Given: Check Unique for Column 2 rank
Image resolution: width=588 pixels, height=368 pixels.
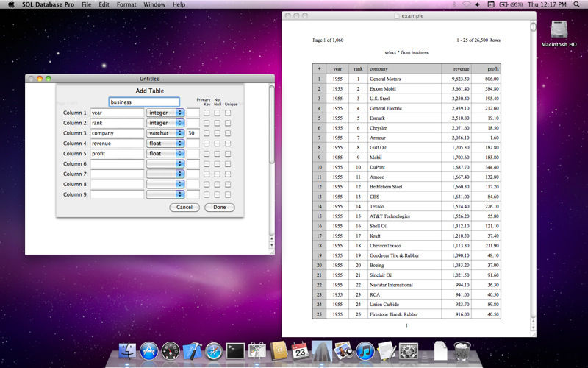Looking at the screenshot, I should point(228,123).
